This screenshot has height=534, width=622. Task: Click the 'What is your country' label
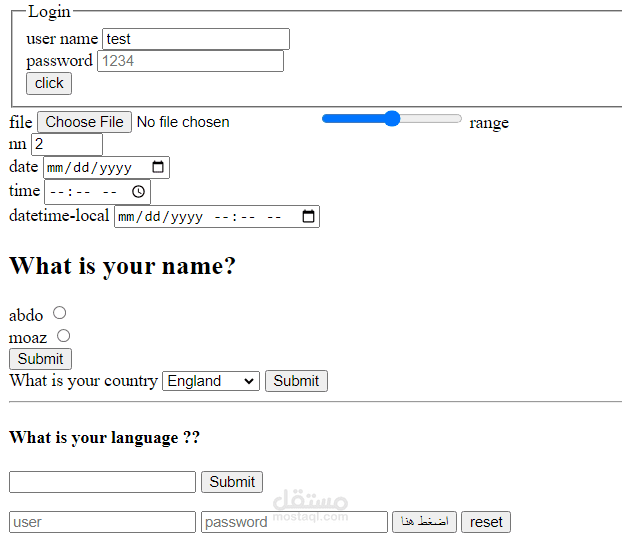coord(83,381)
